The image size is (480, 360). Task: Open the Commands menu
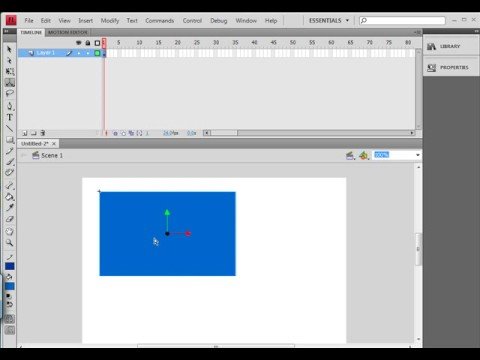coord(160,21)
